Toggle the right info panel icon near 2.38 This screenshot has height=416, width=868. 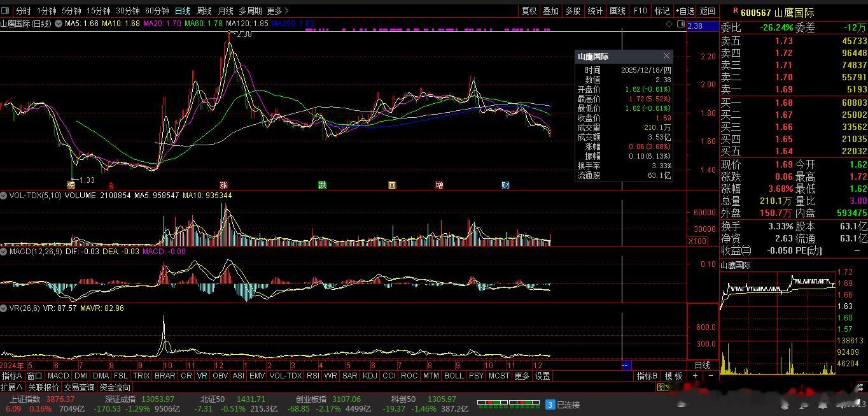point(680,24)
